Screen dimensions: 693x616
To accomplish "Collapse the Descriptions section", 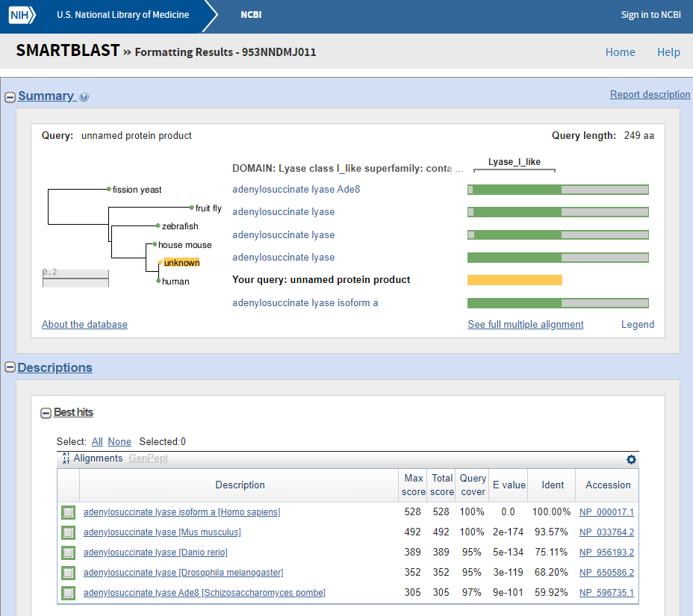I will point(10,367).
